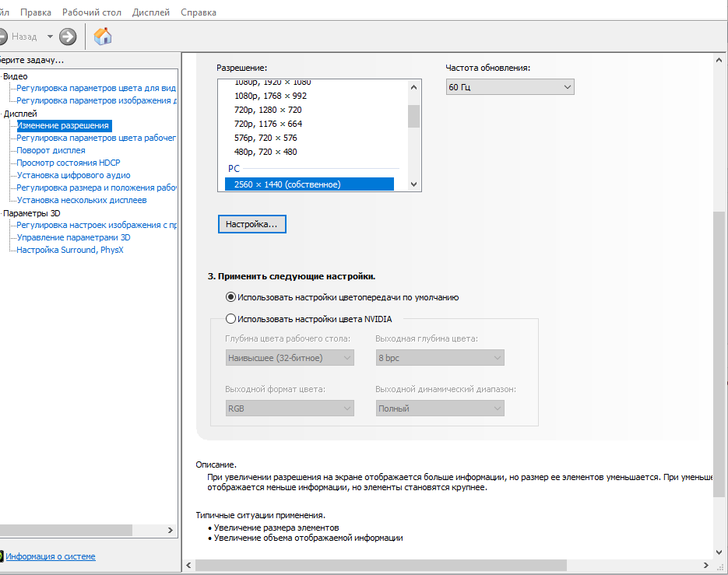The image size is (728, 575).
Task: Select resolution 1080p, 1768 × 992
Action: pyautogui.click(x=270, y=96)
